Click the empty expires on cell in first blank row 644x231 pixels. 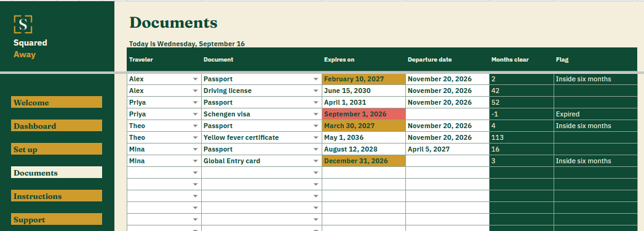click(364, 172)
